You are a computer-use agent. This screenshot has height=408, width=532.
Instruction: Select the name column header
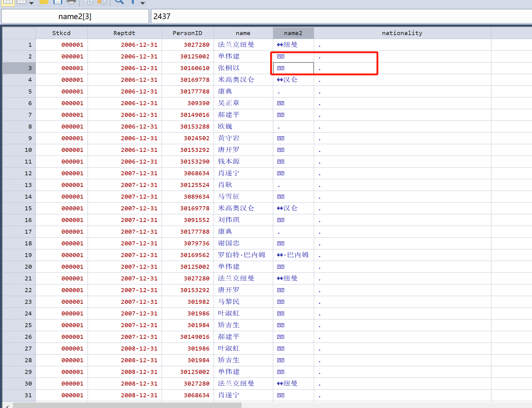pos(243,33)
